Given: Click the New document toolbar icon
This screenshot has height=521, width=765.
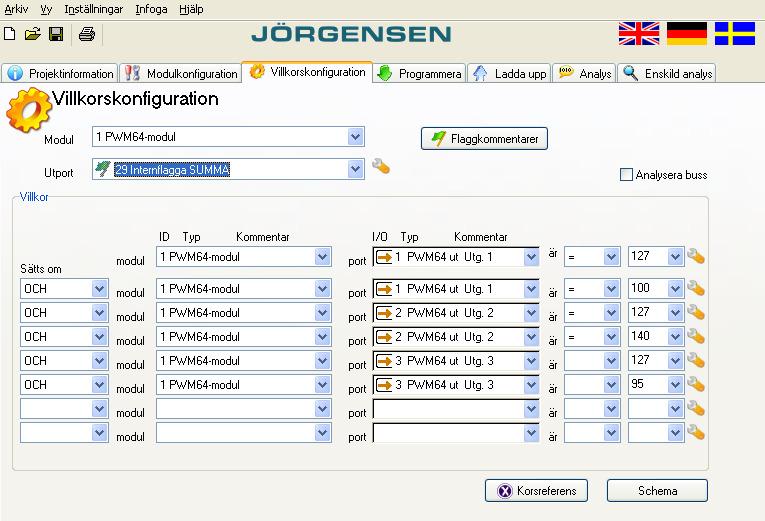Looking at the screenshot, I should [x=9, y=34].
